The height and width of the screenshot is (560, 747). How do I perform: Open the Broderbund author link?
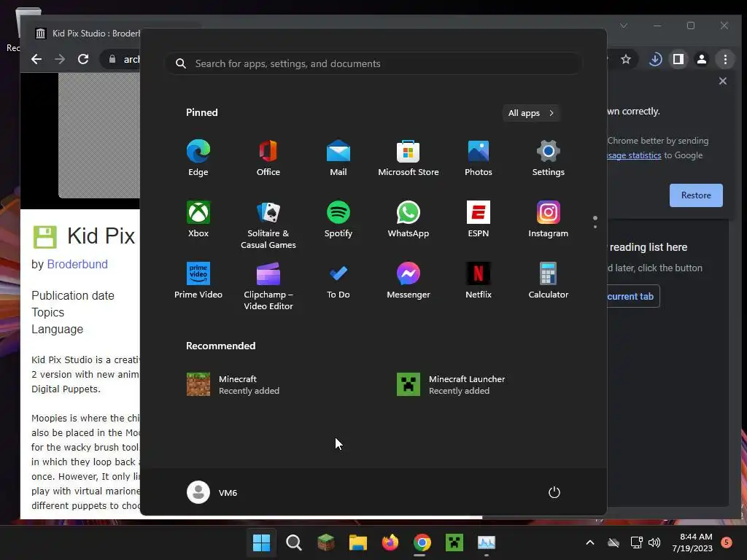click(77, 264)
